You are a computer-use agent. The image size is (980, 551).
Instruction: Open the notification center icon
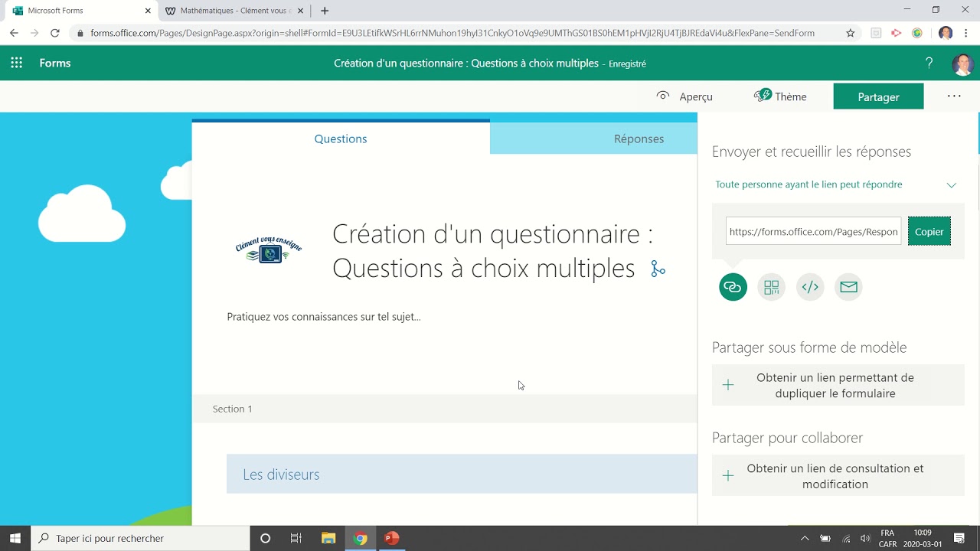[x=959, y=539]
